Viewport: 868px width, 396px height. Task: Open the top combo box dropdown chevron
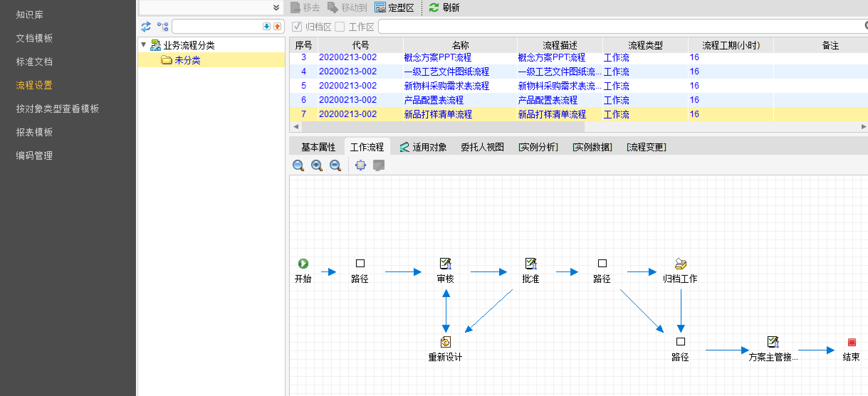pos(276,7)
